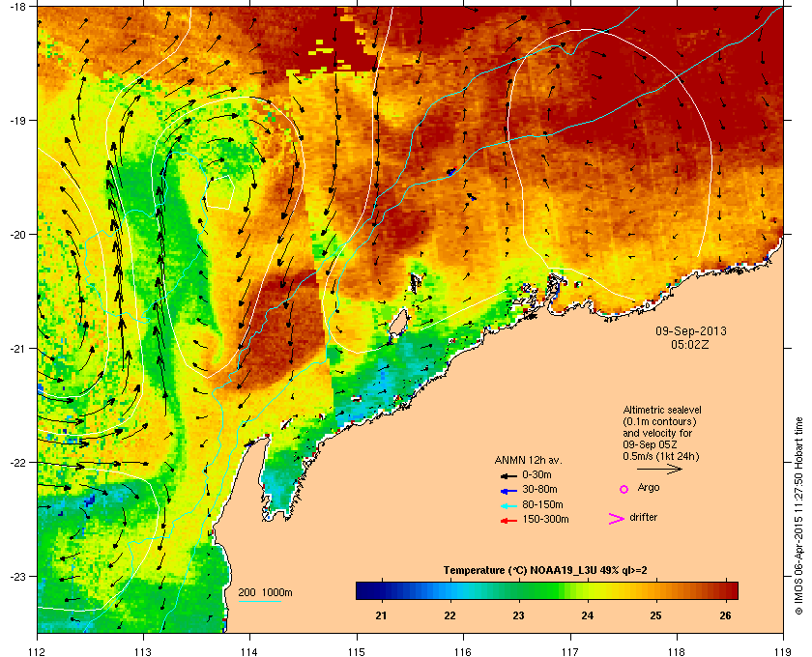Click the color bar value 21
The image size is (812, 657).
(x=381, y=615)
